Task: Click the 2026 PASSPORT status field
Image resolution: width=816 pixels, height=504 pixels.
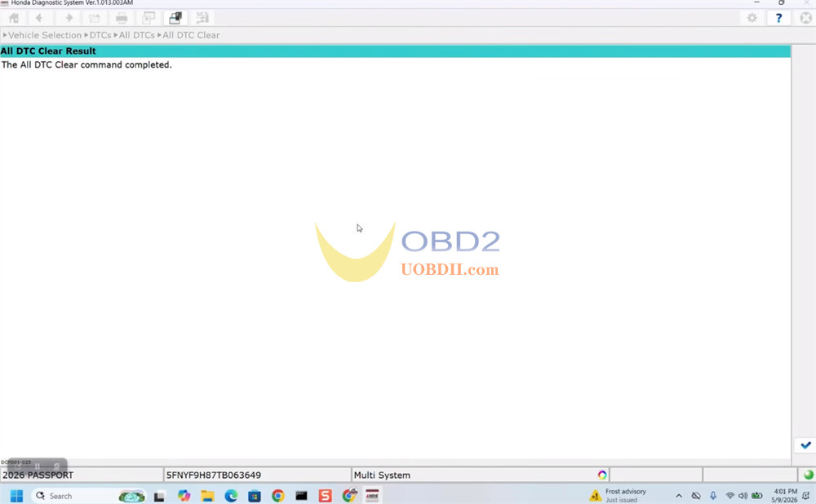Action: pyautogui.click(x=82, y=475)
